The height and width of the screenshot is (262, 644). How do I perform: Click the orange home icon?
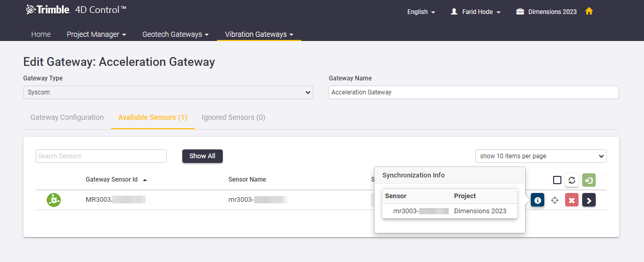[x=589, y=11]
